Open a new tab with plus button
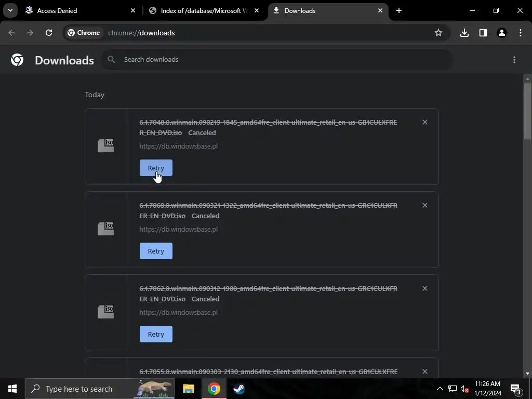This screenshot has width=532, height=399. (x=399, y=10)
